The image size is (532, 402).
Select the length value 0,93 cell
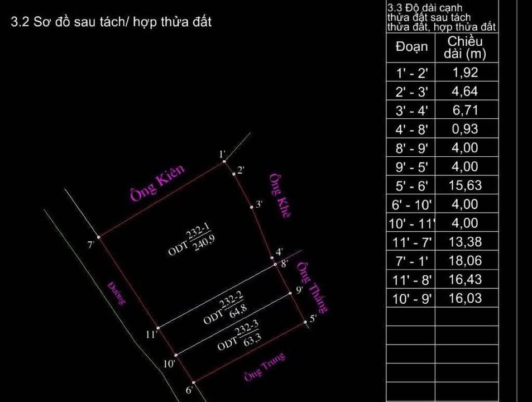[466, 129]
